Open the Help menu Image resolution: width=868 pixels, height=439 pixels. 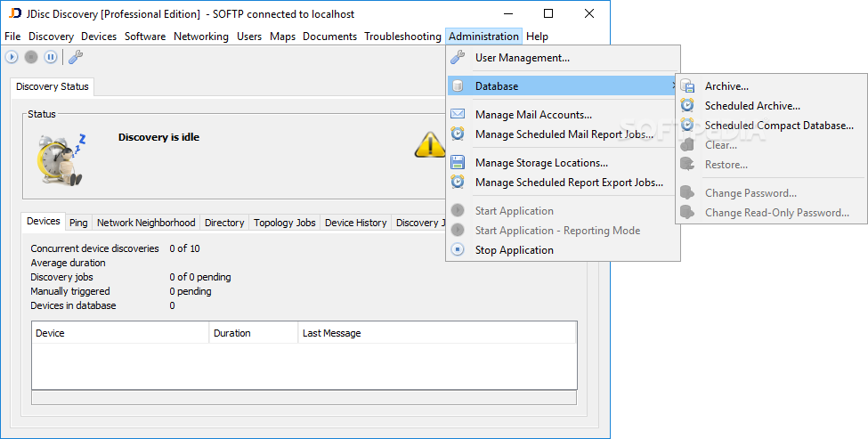537,37
